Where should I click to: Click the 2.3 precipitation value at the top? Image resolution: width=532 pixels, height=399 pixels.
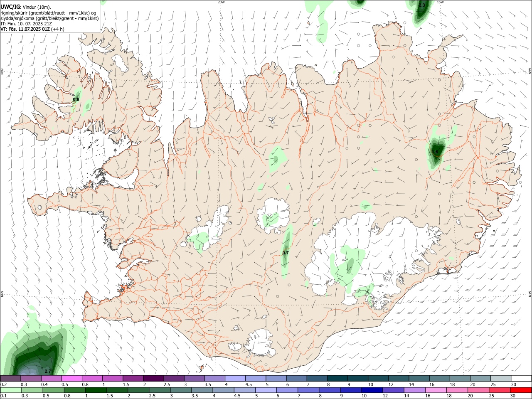422,5
